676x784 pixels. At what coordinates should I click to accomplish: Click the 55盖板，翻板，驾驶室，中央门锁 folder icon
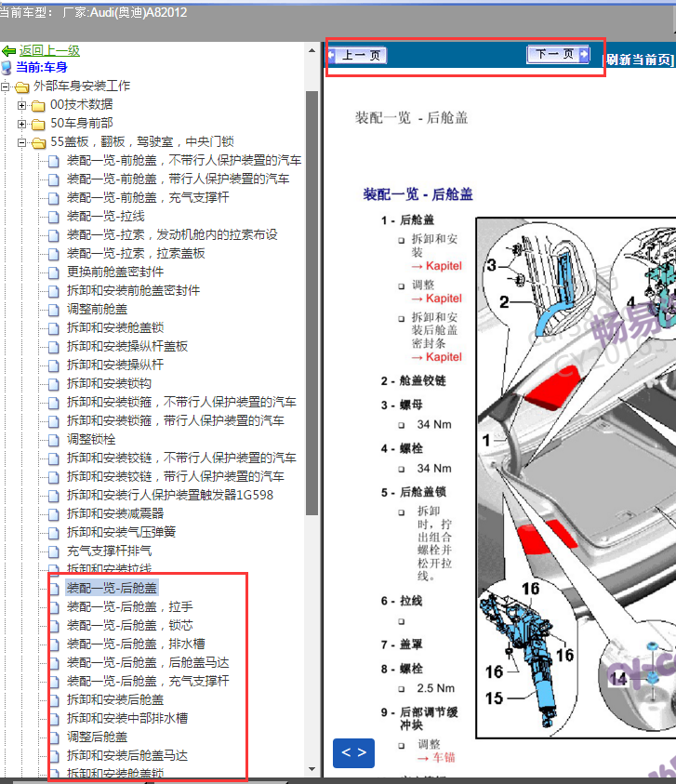(x=38, y=143)
